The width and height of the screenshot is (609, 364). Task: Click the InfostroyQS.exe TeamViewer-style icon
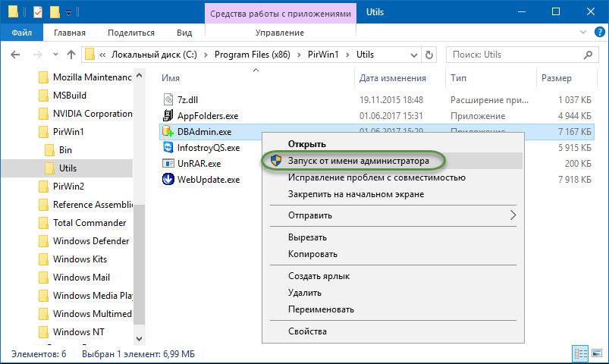[168, 148]
